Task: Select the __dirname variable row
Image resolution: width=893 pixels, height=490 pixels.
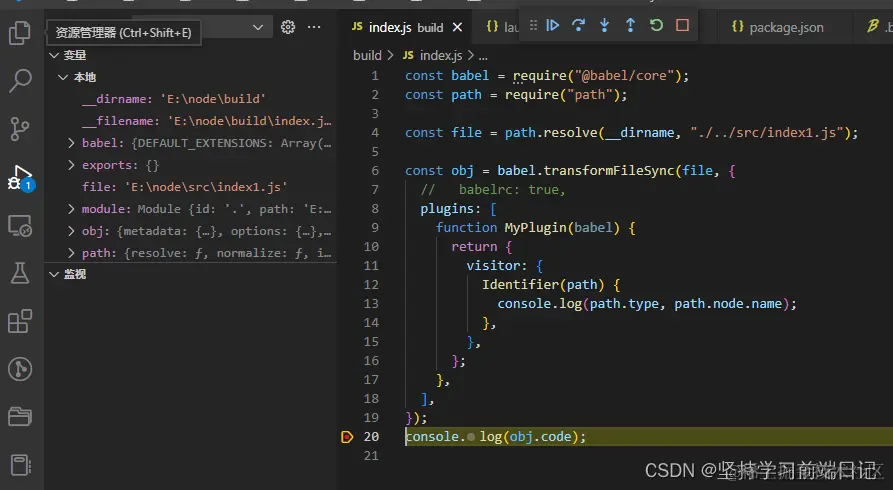Action: click(191, 99)
